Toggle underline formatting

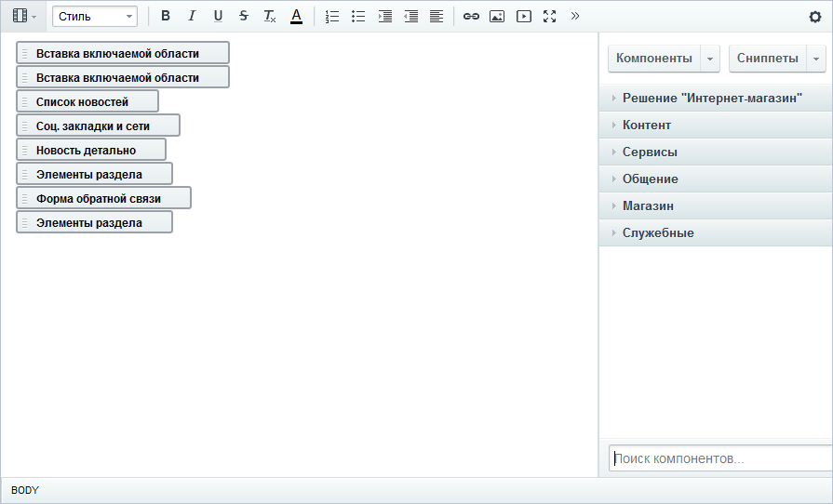tap(218, 16)
